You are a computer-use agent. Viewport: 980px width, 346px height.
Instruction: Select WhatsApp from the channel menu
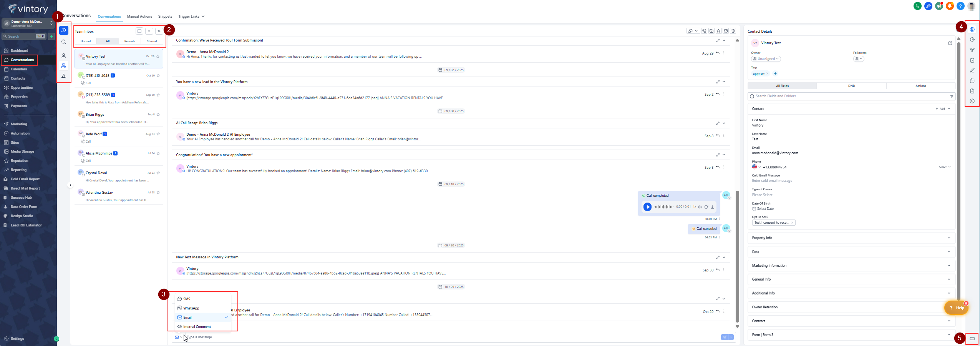click(x=191, y=308)
